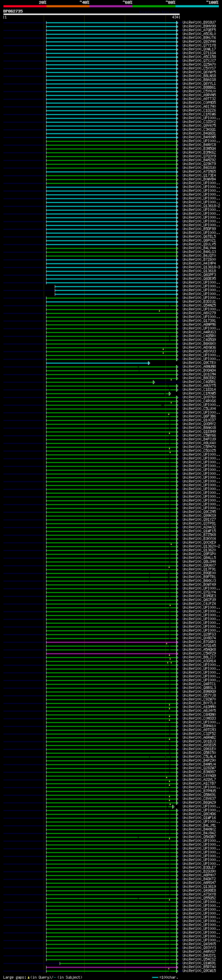Click label UniRef100_Q17391

[x=199, y=321]
